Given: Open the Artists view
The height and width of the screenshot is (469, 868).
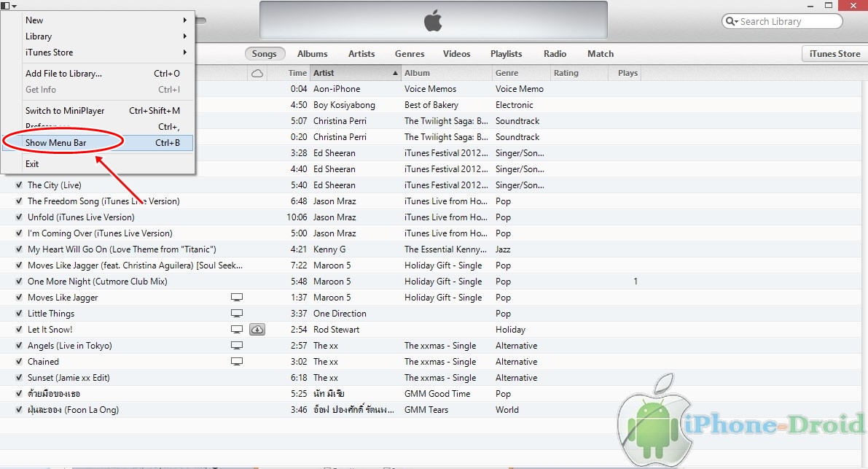Looking at the screenshot, I should tap(361, 54).
